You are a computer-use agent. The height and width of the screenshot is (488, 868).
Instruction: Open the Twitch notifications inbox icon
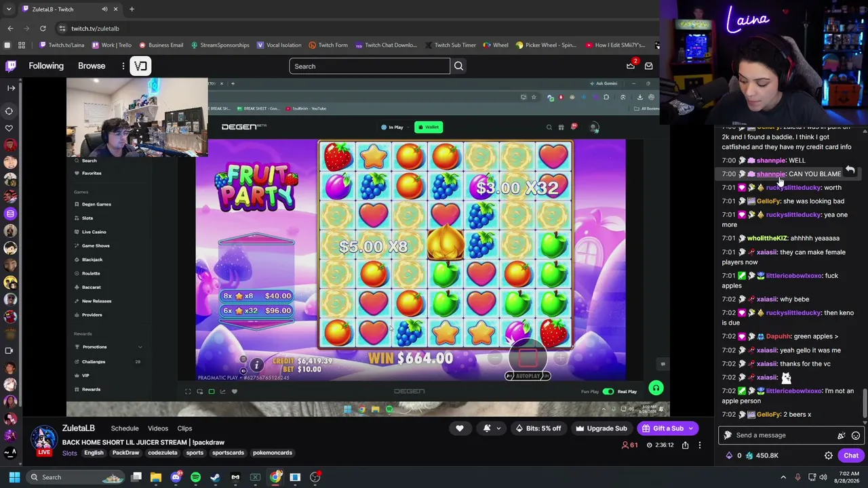pos(631,66)
